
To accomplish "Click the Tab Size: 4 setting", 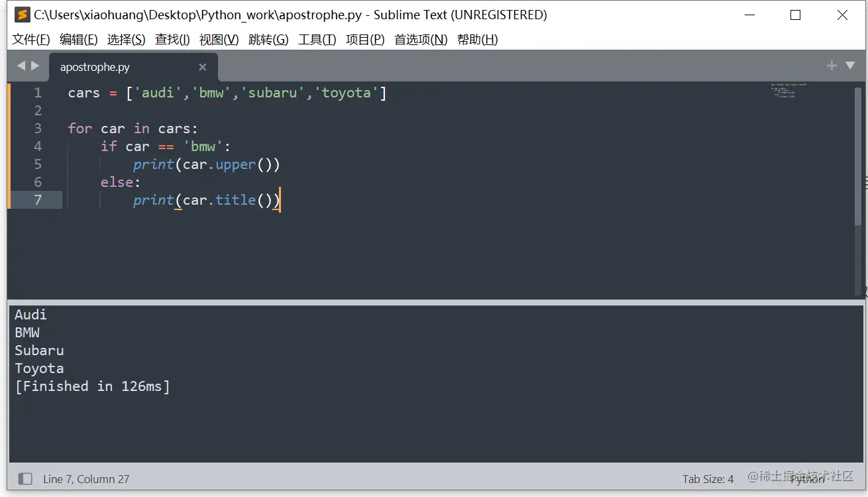I will [x=708, y=479].
